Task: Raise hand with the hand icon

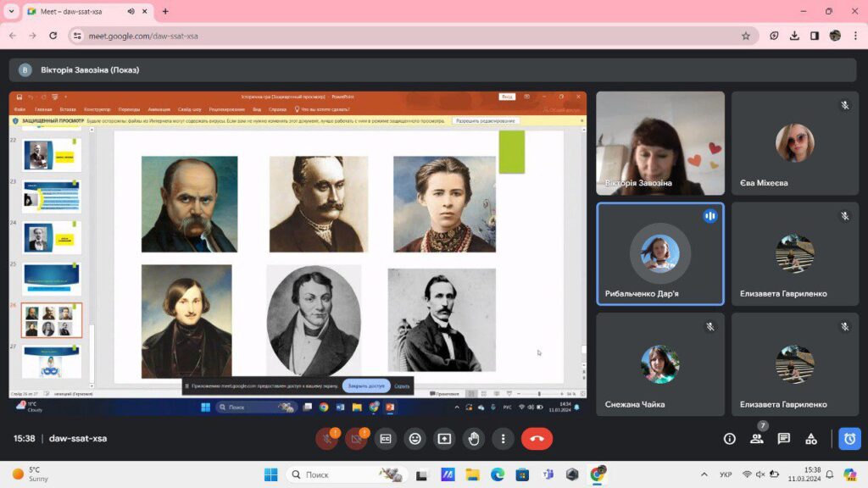Action: (474, 439)
